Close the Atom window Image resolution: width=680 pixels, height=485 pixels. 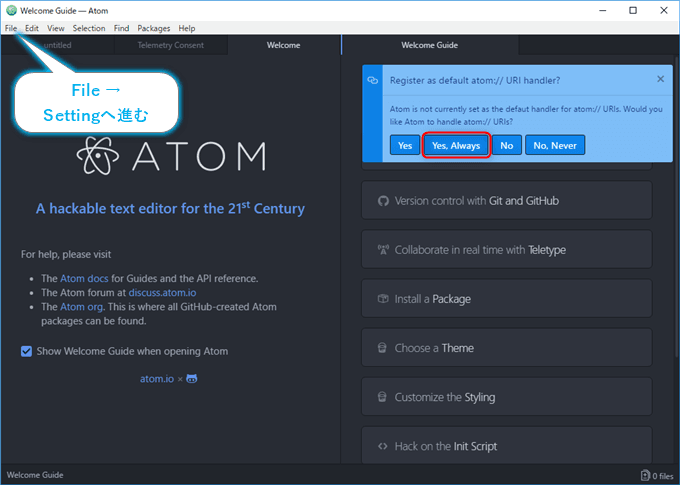[x=664, y=10]
